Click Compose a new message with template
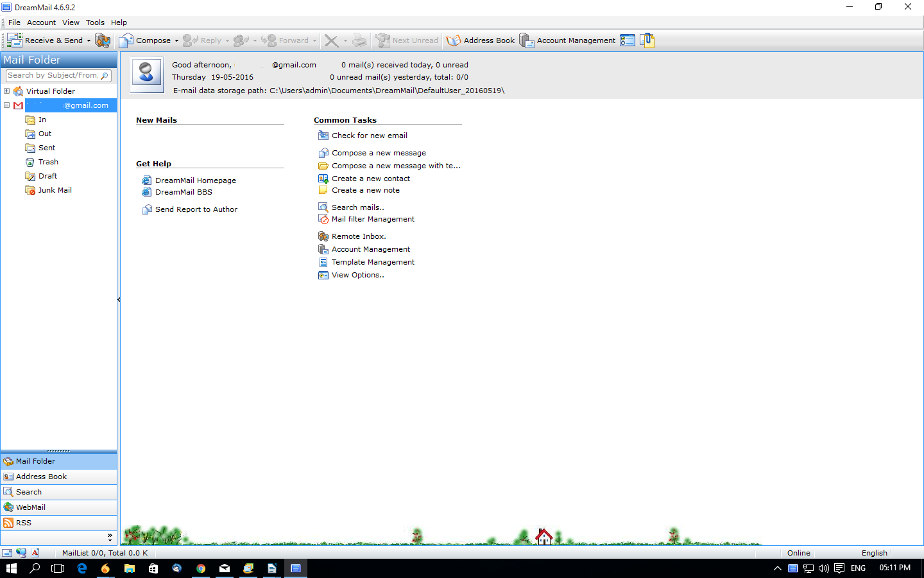The image size is (924, 578). [396, 166]
